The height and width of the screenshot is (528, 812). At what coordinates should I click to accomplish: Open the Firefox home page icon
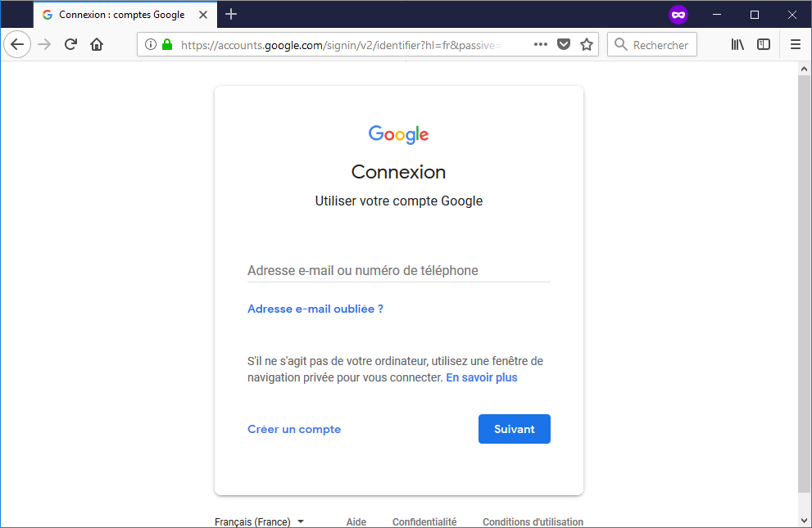(97, 44)
